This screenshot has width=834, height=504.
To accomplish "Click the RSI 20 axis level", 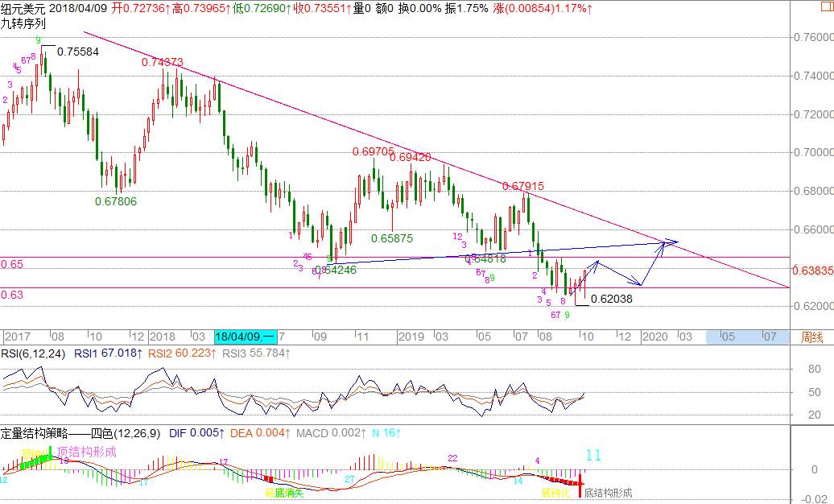I will pos(815,415).
